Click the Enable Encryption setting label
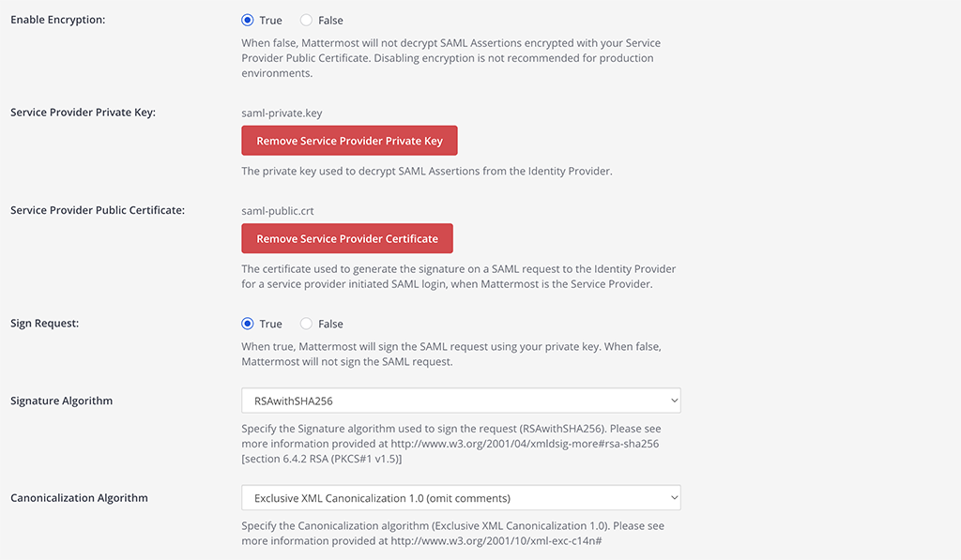961x560 pixels. click(x=58, y=20)
